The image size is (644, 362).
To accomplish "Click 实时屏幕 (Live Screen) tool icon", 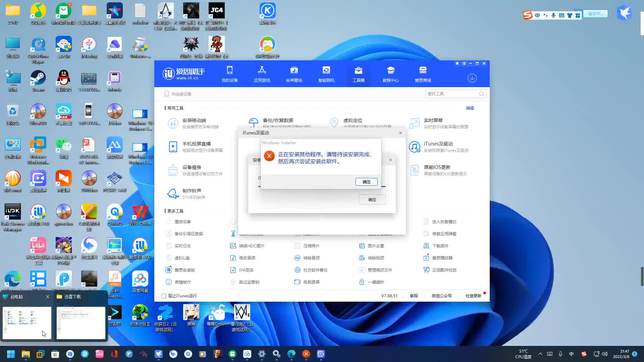I will pos(415,123).
